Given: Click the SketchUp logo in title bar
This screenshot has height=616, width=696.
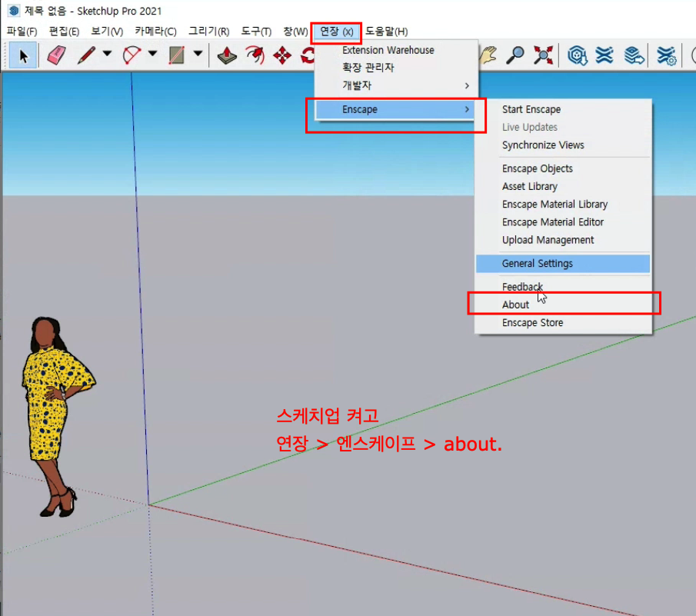Looking at the screenshot, I should tap(14, 11).
